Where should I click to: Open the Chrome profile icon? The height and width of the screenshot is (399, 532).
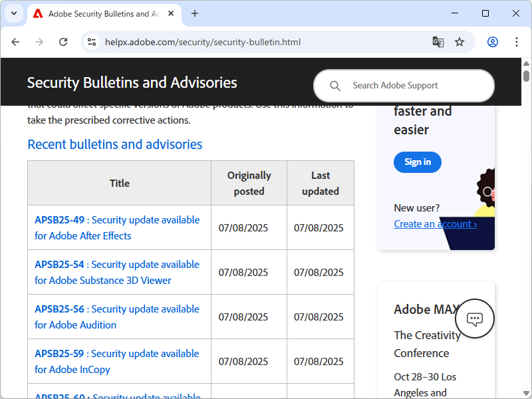tap(493, 42)
